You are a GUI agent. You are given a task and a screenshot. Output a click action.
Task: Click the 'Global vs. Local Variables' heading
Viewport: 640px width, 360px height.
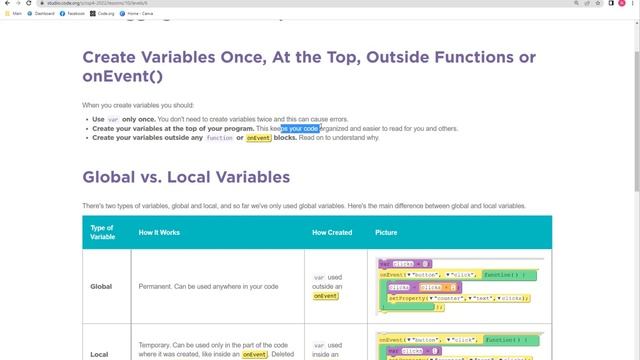[x=186, y=177]
